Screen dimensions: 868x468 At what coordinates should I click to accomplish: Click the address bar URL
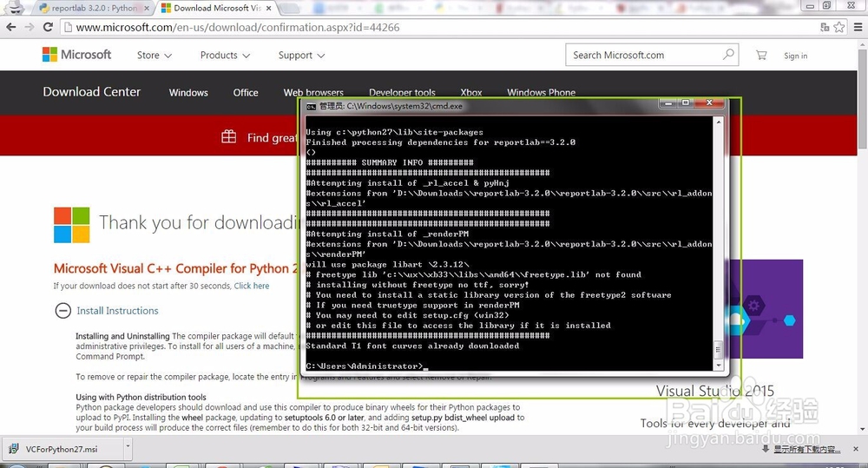[238, 27]
